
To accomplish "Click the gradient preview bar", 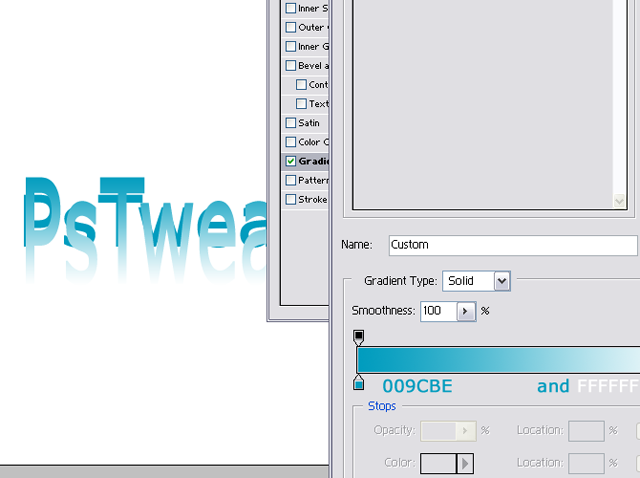I will point(498,360).
